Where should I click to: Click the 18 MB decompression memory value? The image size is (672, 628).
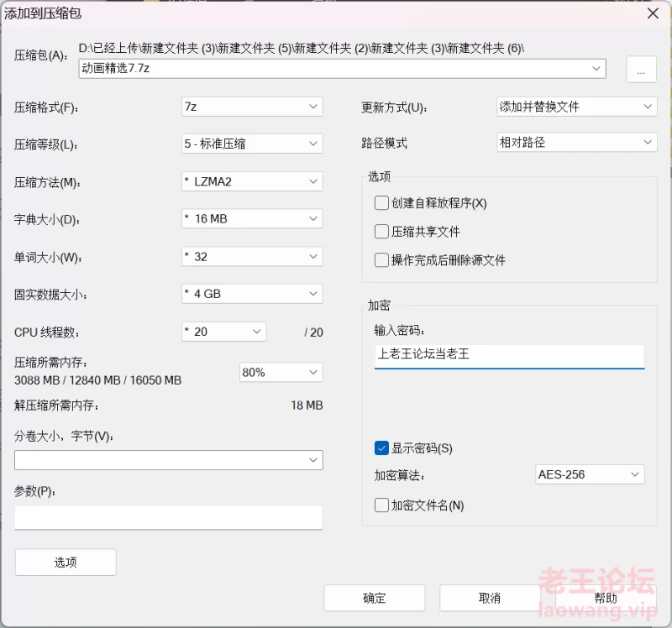(307, 406)
